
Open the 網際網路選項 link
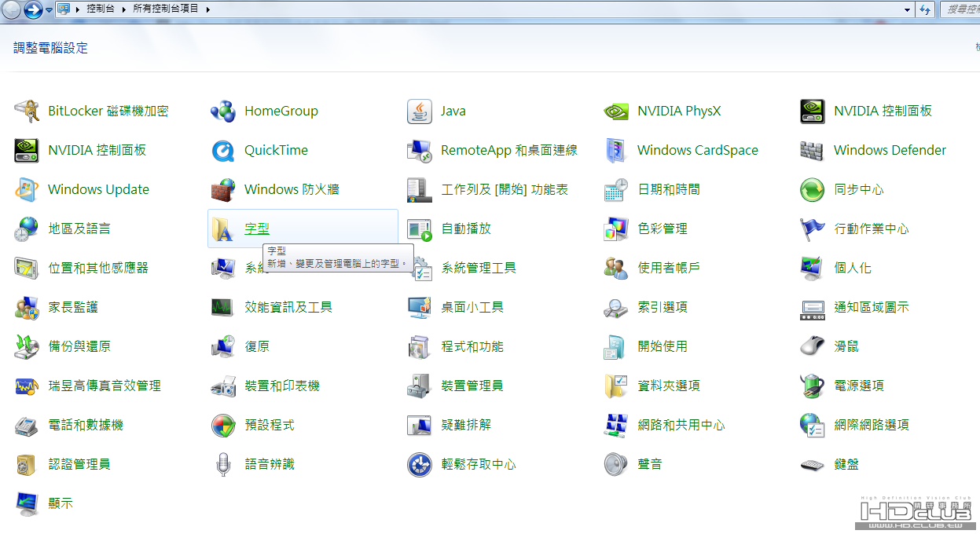click(x=872, y=426)
